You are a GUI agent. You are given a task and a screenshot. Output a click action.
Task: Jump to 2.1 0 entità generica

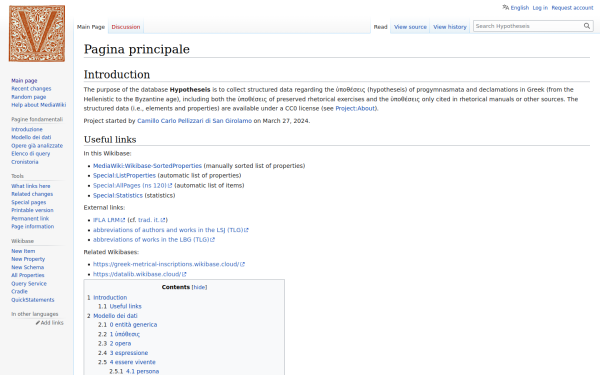[x=127, y=324]
